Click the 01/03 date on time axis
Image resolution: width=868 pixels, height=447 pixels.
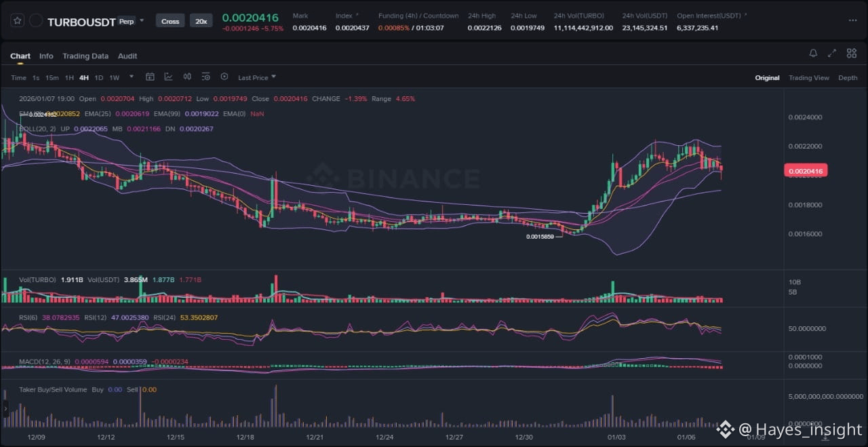pyautogui.click(x=616, y=438)
